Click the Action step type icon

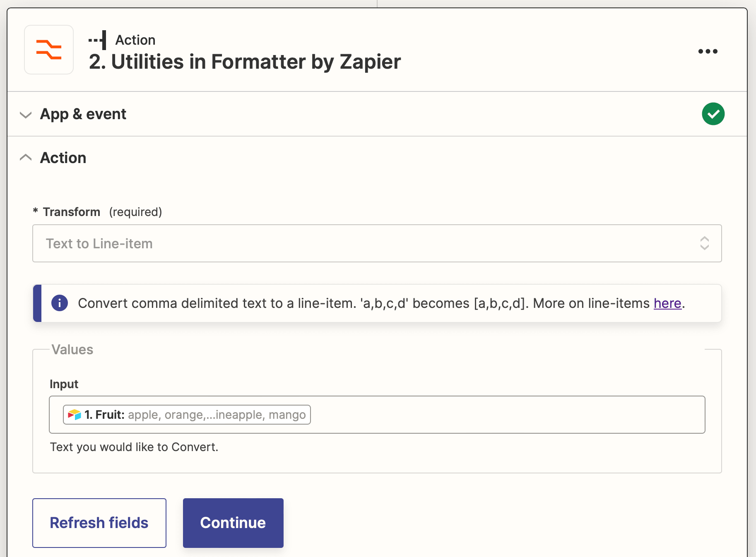coord(97,39)
